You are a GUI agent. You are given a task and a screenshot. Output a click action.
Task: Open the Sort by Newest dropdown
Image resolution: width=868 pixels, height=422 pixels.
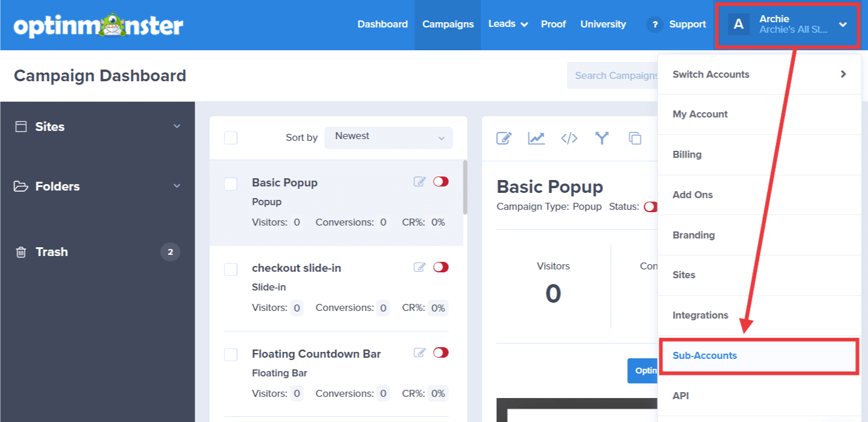tap(388, 137)
